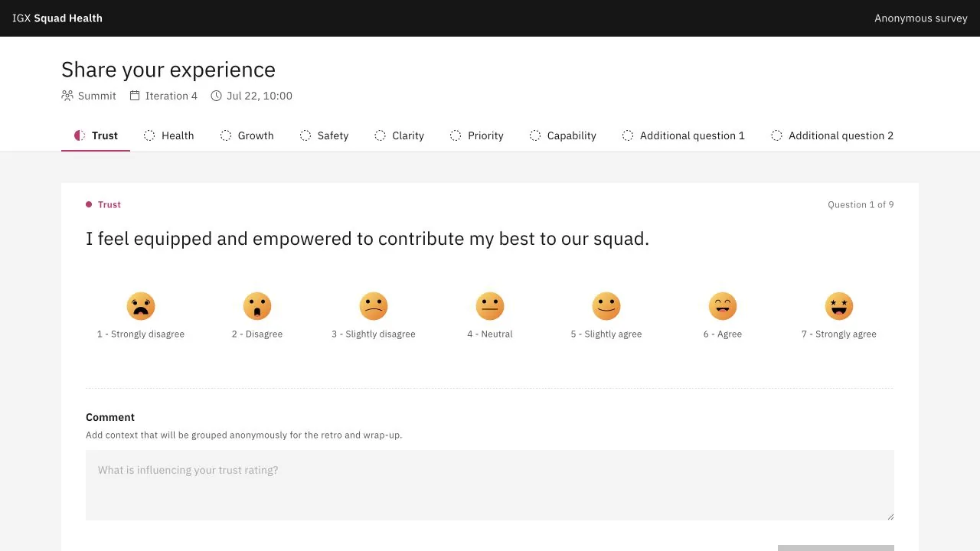Switch to the Health tab

[x=168, y=135]
